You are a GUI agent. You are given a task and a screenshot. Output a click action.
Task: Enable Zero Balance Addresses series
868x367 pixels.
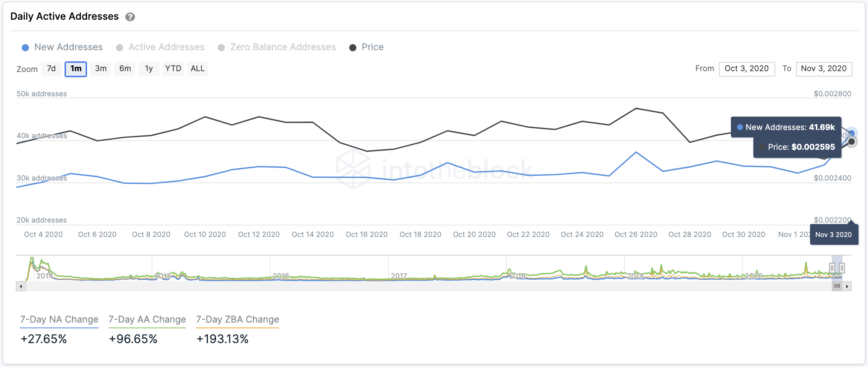tap(277, 47)
